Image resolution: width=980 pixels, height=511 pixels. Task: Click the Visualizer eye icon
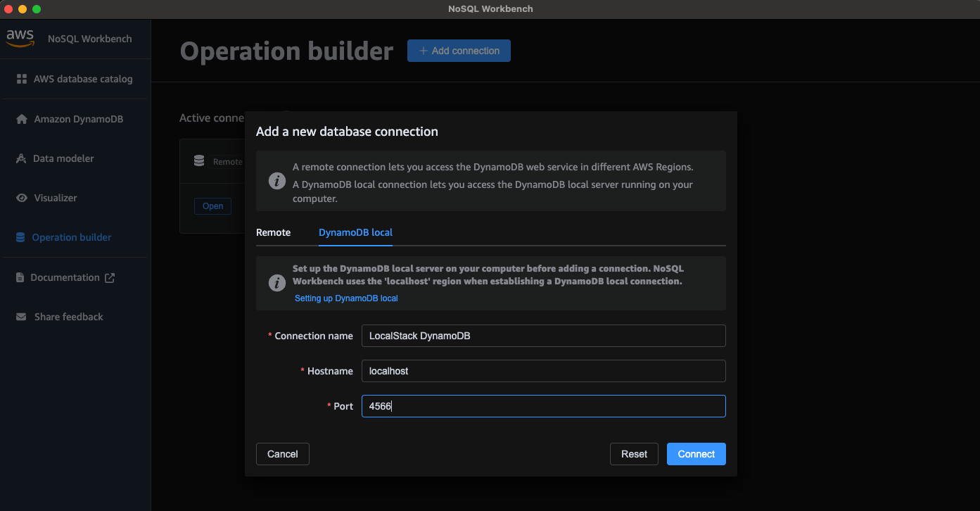pos(22,198)
